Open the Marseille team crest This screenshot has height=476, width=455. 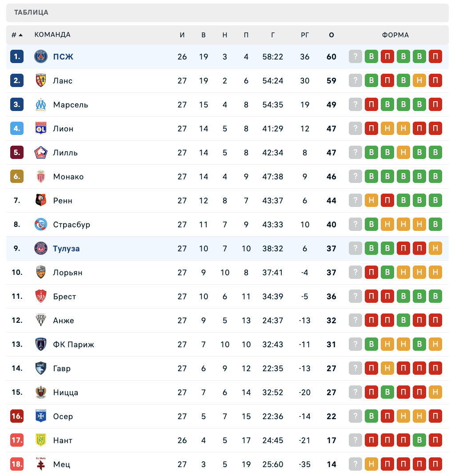point(41,105)
